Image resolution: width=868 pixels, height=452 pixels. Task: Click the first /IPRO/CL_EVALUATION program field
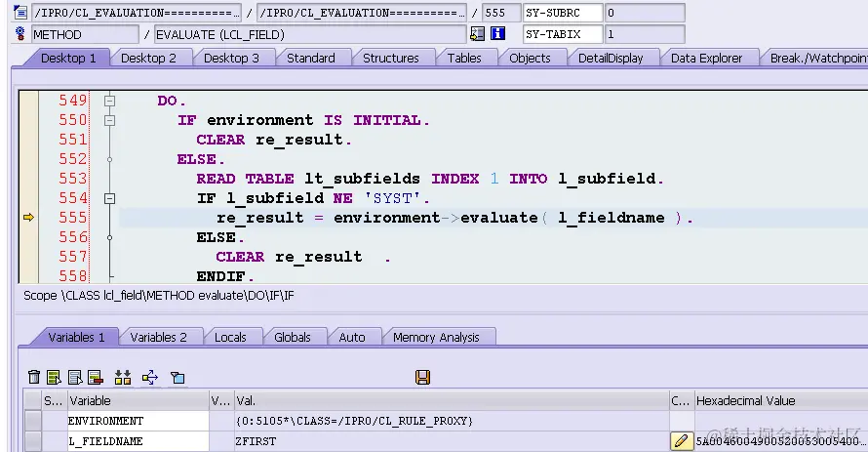click(137, 12)
